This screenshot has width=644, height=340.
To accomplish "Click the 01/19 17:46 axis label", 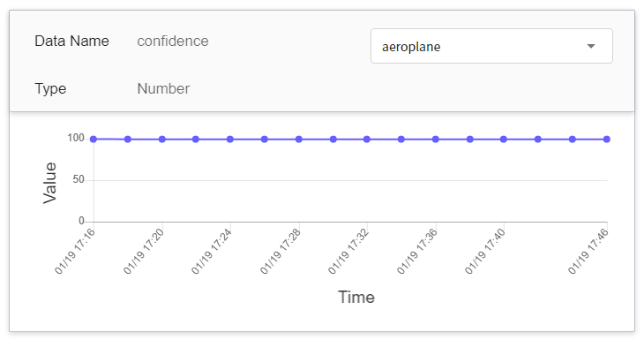I will pyautogui.click(x=588, y=251).
